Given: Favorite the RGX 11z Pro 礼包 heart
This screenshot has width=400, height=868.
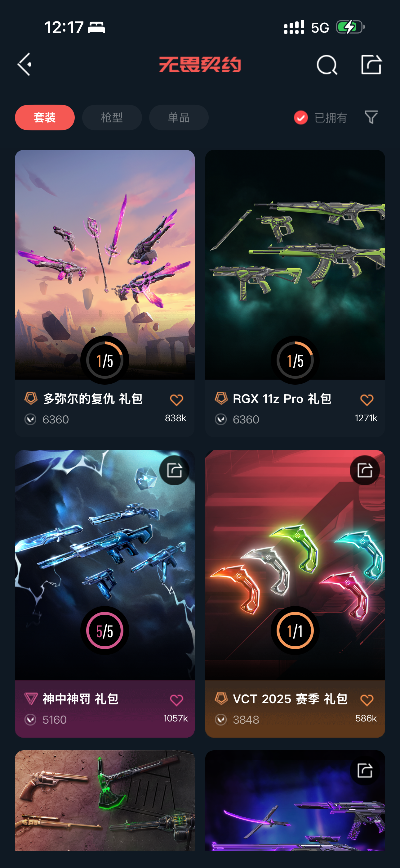Looking at the screenshot, I should pyautogui.click(x=367, y=400).
